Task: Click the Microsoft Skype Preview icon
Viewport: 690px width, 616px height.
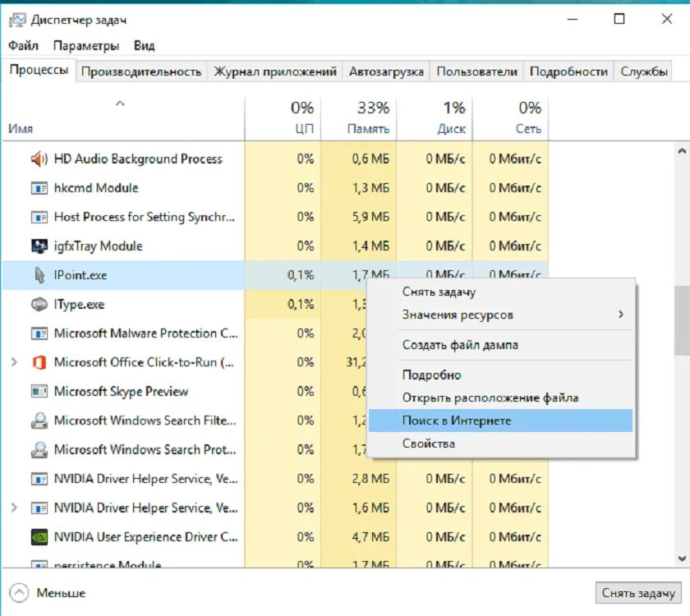Action: 39,391
